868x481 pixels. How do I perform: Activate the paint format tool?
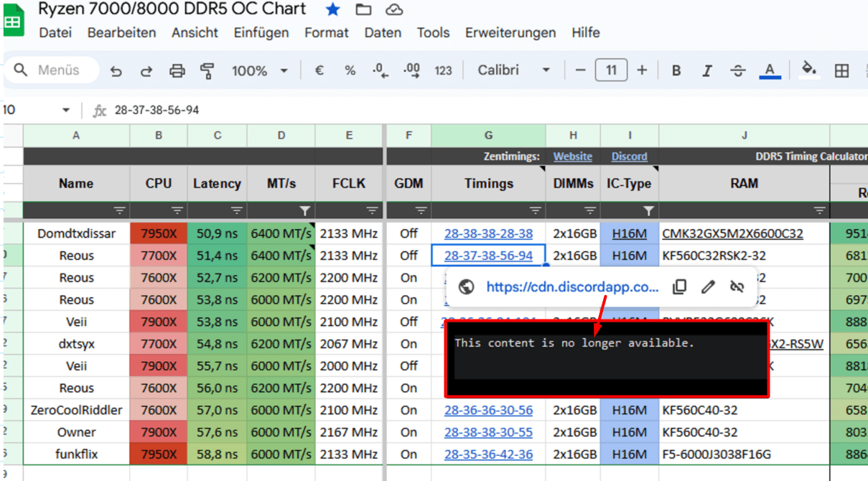[x=207, y=70]
